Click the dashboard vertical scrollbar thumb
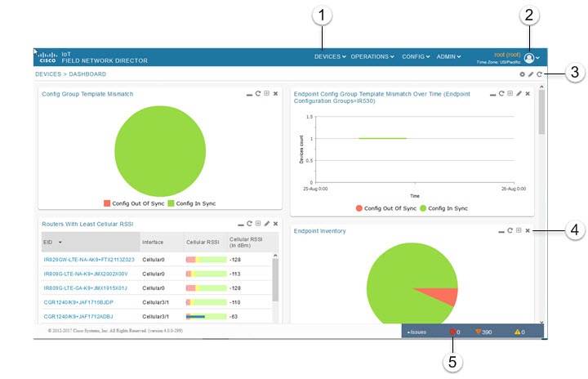The image size is (588, 379). coord(541,112)
